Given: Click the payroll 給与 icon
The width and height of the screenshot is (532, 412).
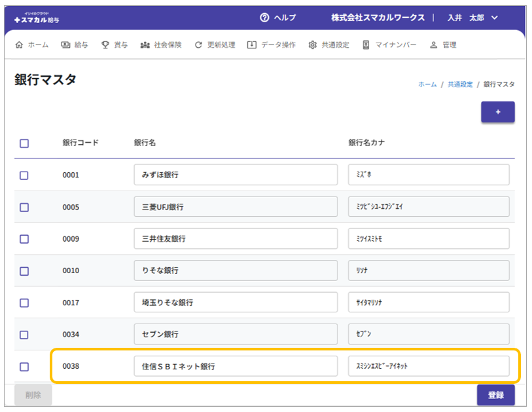Looking at the screenshot, I should 65,45.
